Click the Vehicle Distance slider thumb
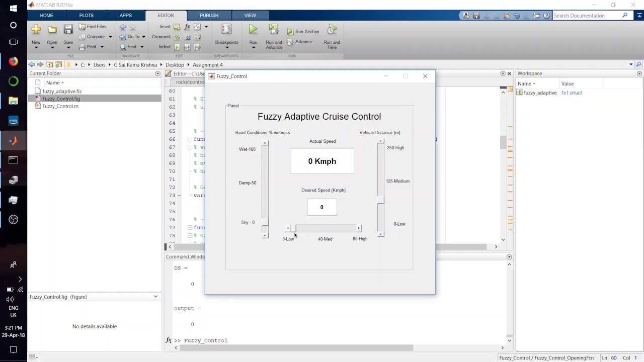The width and height of the screenshot is (644, 362). pyautogui.click(x=381, y=200)
